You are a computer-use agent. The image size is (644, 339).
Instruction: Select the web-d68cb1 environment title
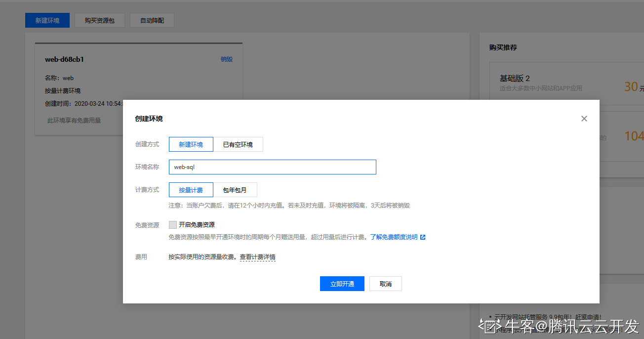tap(65, 59)
